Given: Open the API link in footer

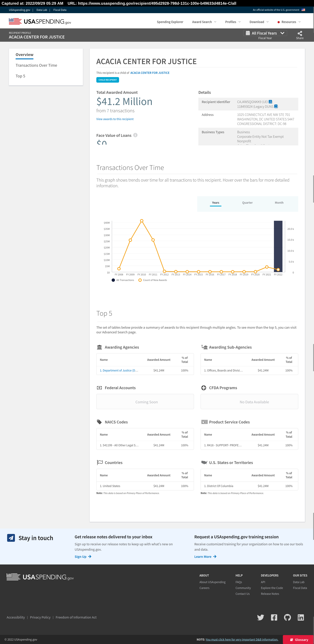Looking at the screenshot, I should point(263,582).
